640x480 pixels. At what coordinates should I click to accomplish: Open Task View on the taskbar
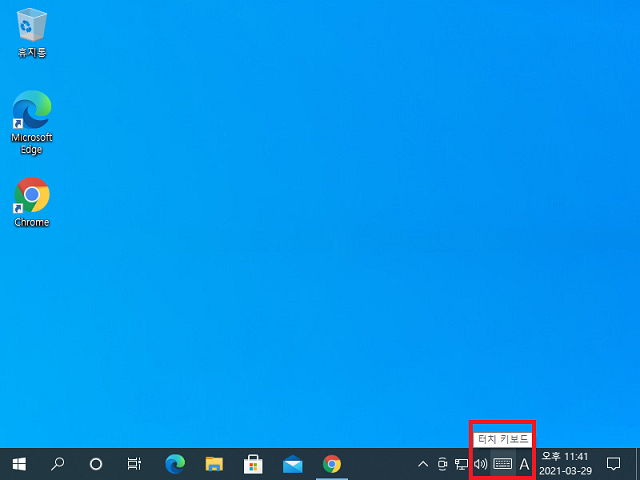click(x=134, y=464)
